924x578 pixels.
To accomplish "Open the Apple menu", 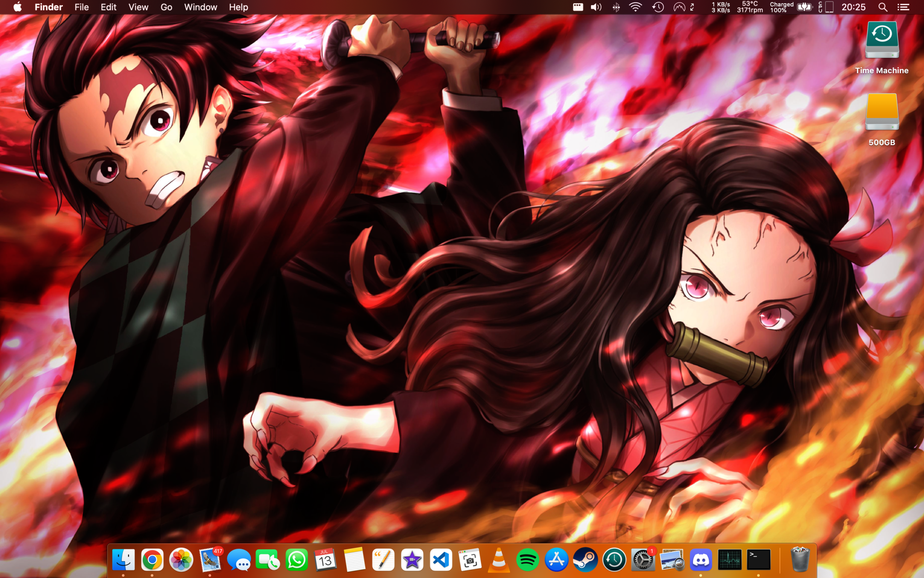I will (x=18, y=7).
